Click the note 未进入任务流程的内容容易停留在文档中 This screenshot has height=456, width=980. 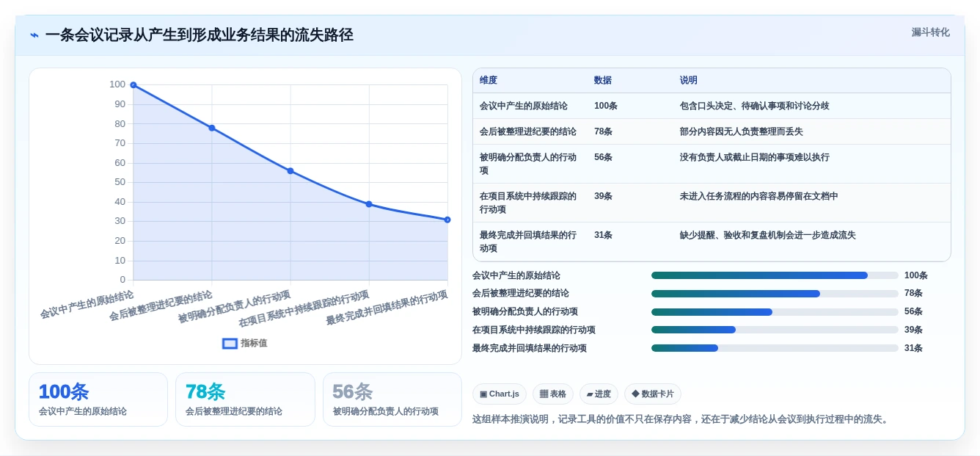(x=759, y=196)
